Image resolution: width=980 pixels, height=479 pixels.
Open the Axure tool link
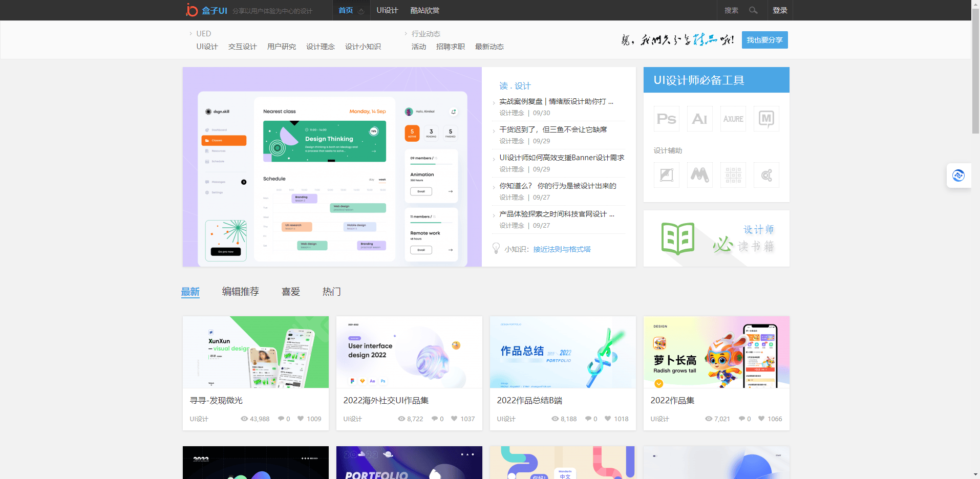[x=733, y=119]
